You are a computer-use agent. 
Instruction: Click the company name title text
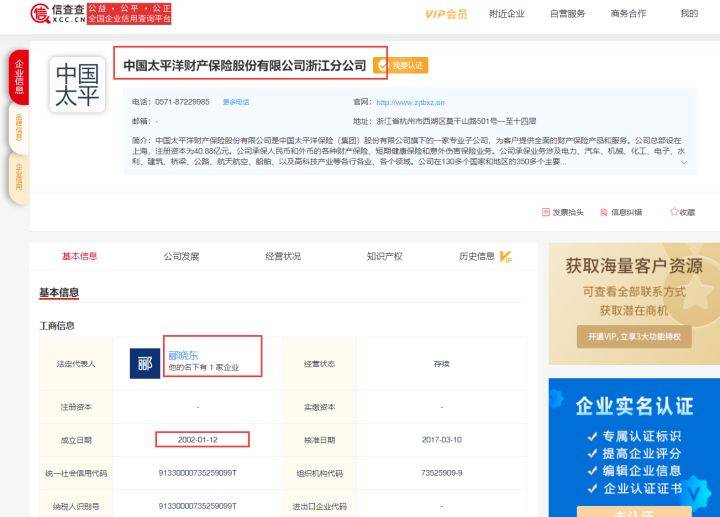tap(245, 66)
